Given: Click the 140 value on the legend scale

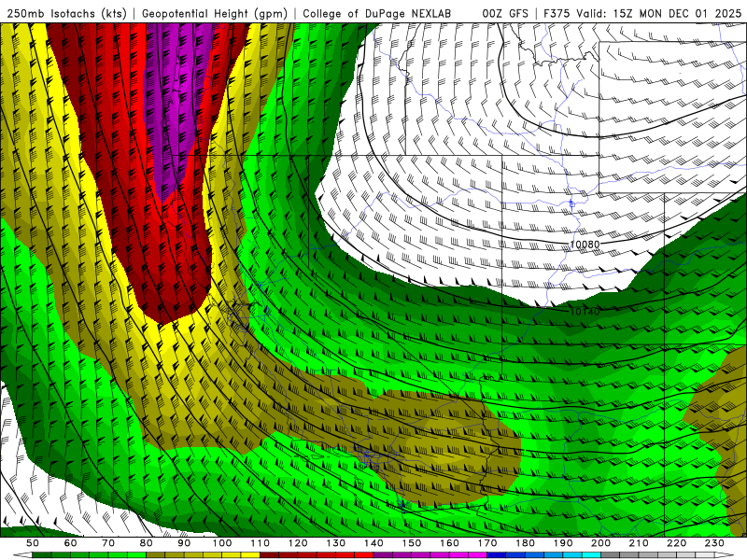Looking at the screenshot, I should point(373,543).
